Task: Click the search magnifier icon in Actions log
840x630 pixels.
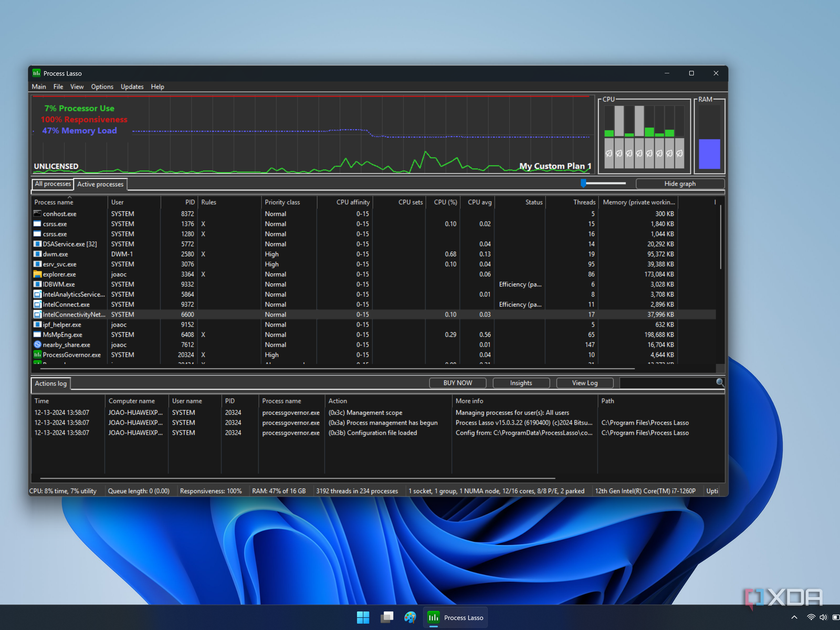Action: pyautogui.click(x=720, y=383)
